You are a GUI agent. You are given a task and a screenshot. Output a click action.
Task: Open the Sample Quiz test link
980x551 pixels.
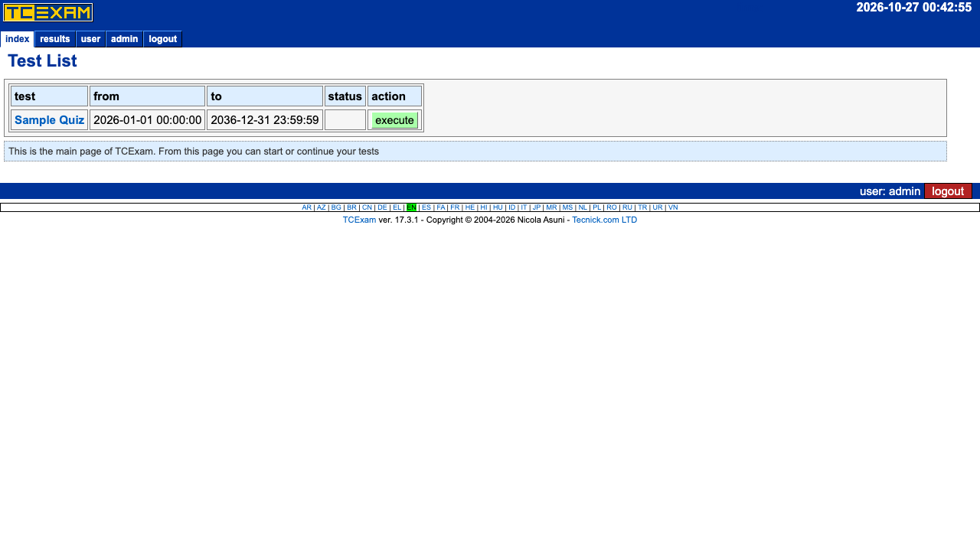(50, 120)
